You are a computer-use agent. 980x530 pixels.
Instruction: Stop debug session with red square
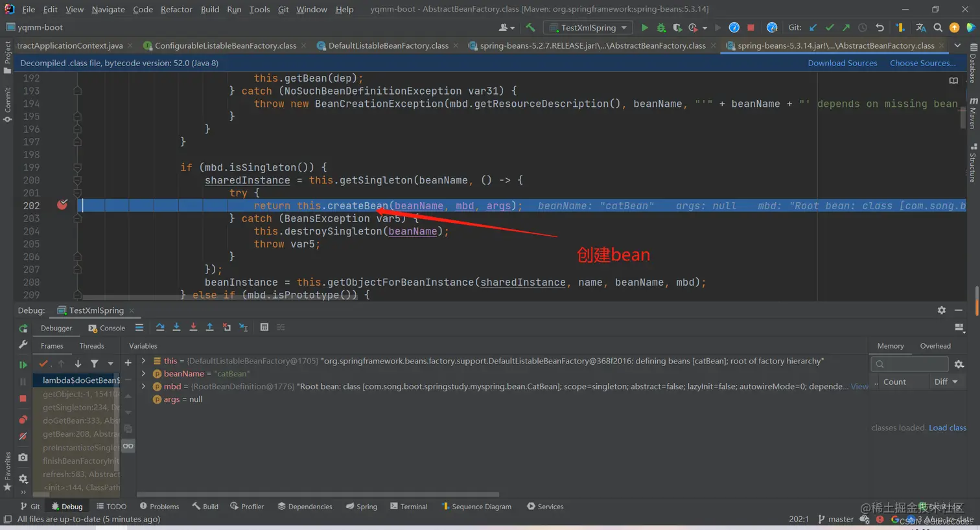[23, 398]
